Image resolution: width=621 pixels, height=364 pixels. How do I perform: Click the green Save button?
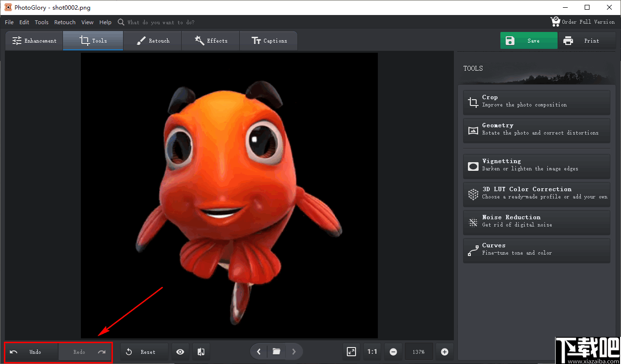[x=528, y=41]
